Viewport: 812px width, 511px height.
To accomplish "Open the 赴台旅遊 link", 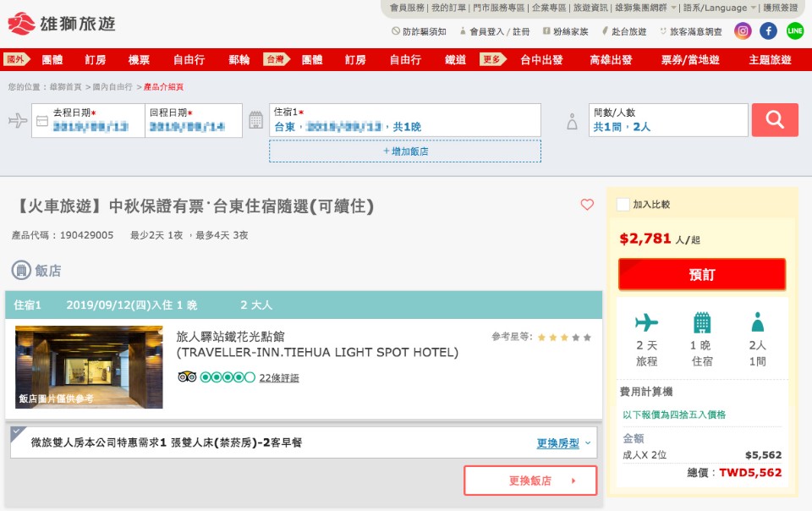I will click(x=624, y=31).
